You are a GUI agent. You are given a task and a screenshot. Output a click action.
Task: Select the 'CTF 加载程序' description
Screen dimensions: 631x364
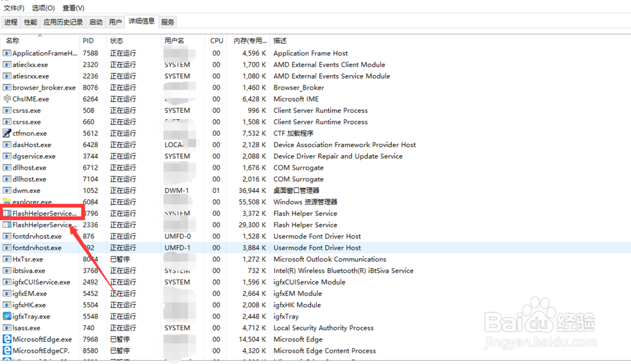(293, 133)
